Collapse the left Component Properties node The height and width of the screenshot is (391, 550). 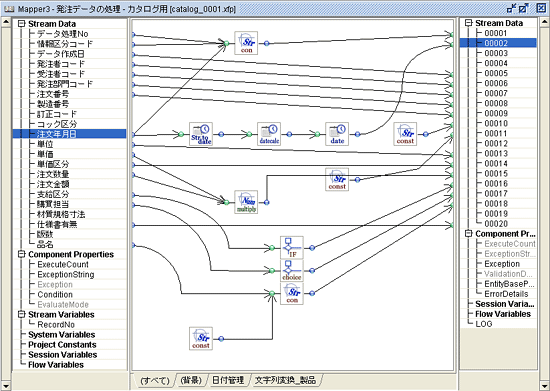click(x=22, y=254)
